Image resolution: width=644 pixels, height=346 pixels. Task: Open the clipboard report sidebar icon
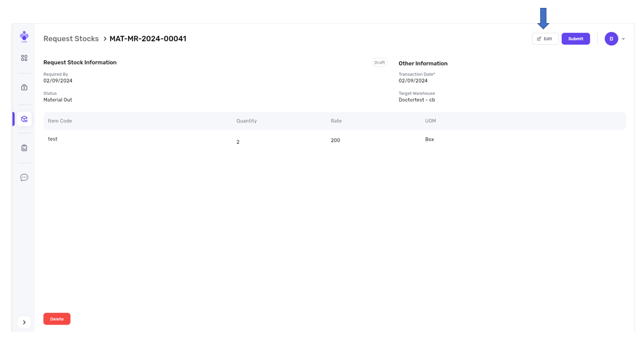(24, 148)
